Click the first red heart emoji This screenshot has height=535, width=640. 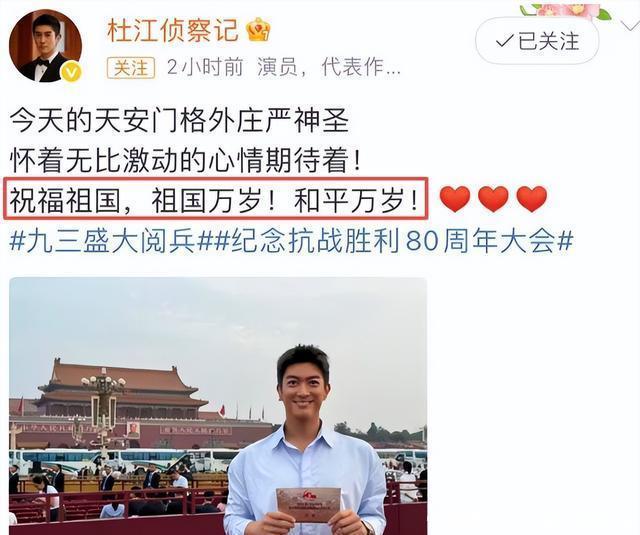[x=455, y=199]
